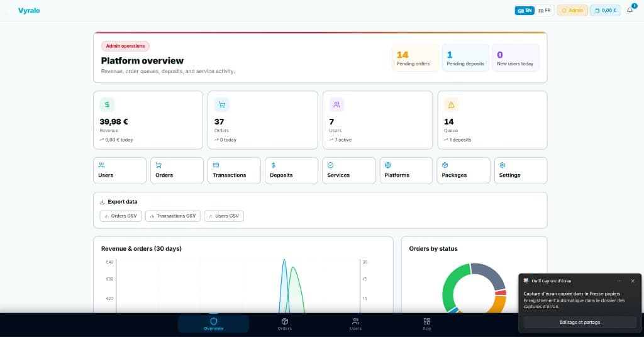Open the Packages shortcut tile
The image size is (644, 337).
464,170
